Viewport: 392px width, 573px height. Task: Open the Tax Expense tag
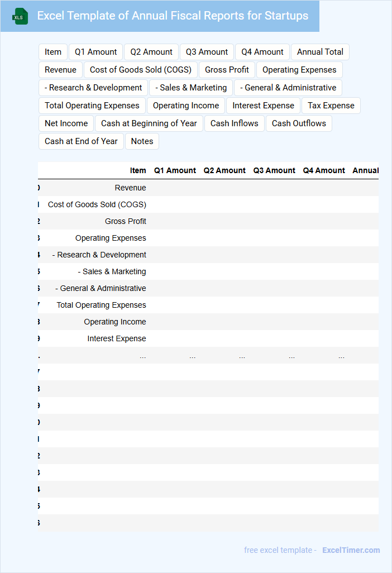point(331,106)
